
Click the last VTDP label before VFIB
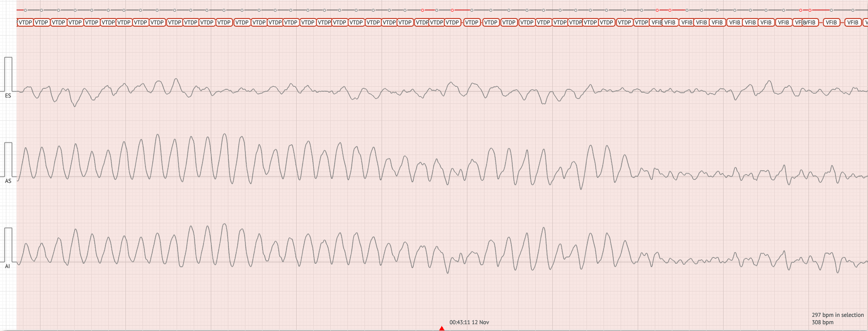click(x=641, y=22)
